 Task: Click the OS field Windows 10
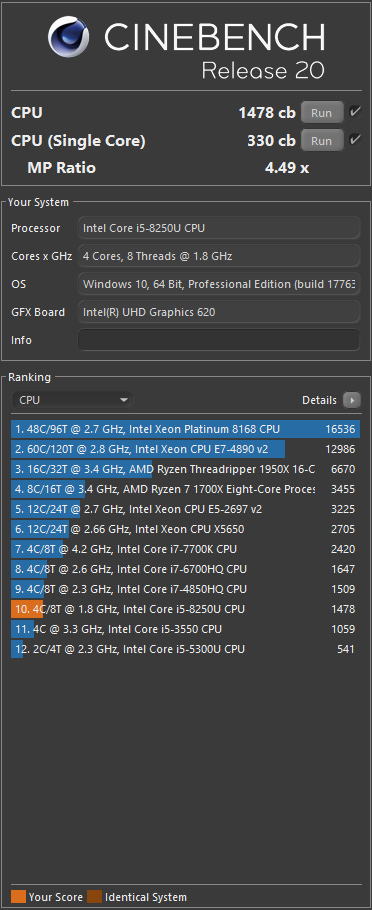(219, 284)
